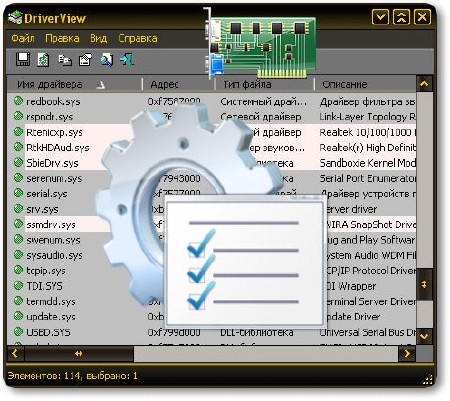Image resolution: width=450 pixels, height=401 pixels.
Task: Click the Sandboxie Kernel Mode description cell
Action: point(367,163)
